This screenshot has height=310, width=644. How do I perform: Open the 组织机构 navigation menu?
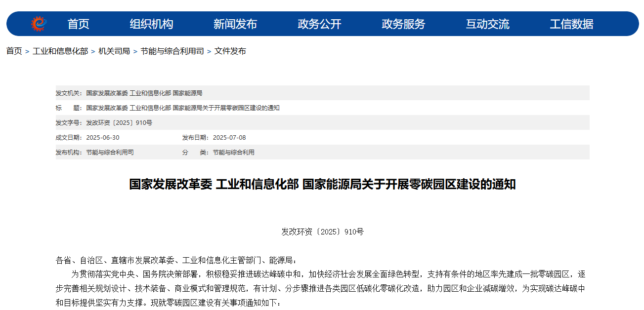[x=151, y=24]
